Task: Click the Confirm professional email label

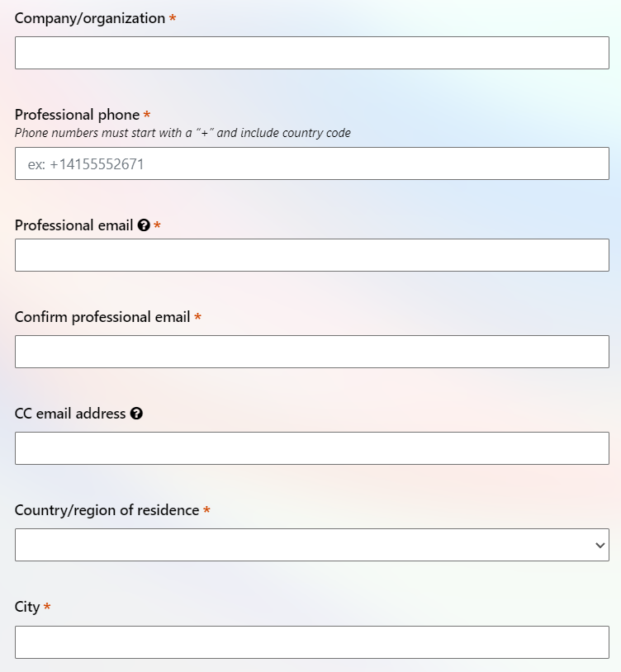Action: [102, 317]
